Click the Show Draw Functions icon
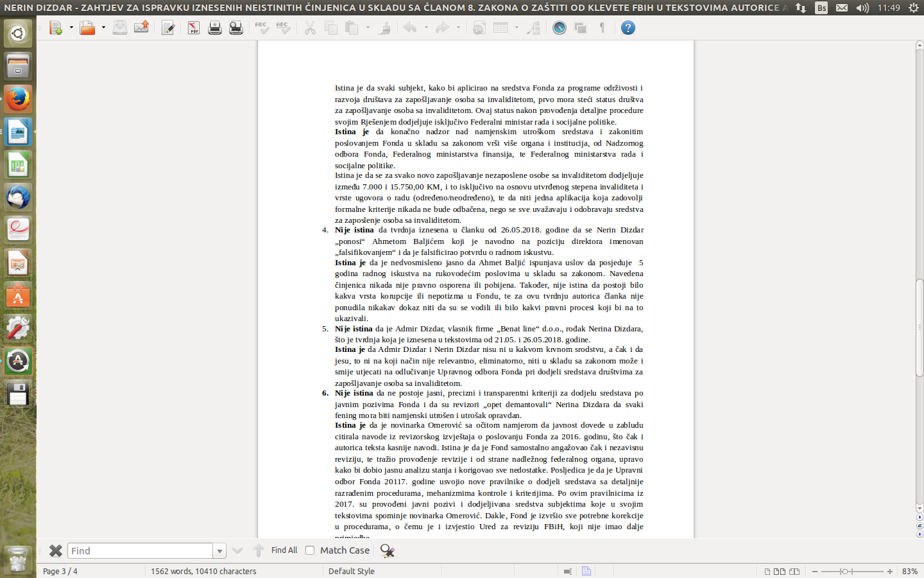Image resolution: width=924 pixels, height=578 pixels. (533, 28)
